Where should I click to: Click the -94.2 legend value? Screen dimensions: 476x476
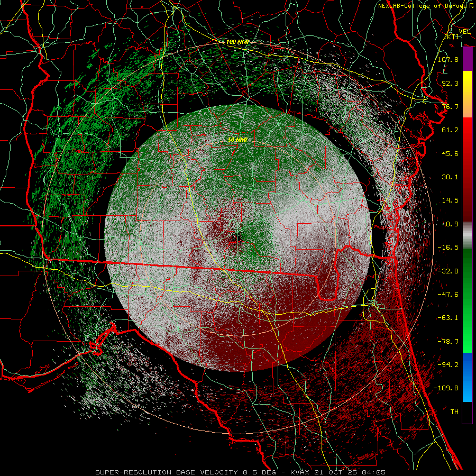point(448,365)
